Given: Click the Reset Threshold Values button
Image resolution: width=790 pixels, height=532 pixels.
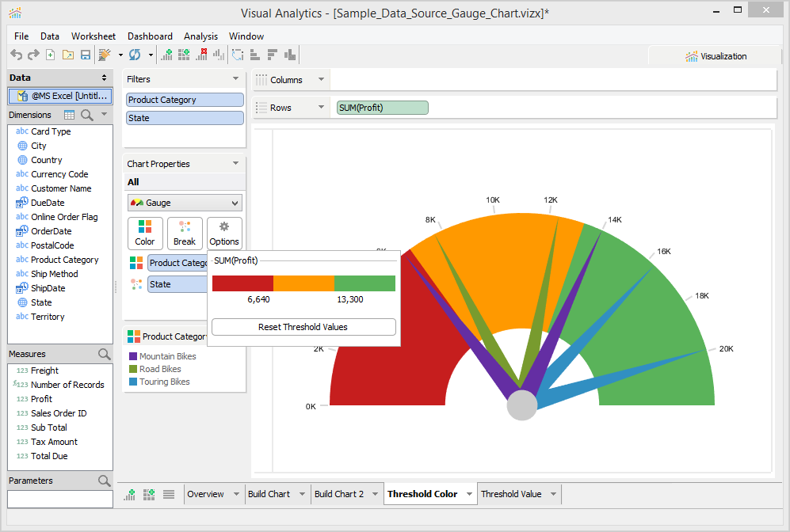Looking at the screenshot, I should tap(303, 327).
